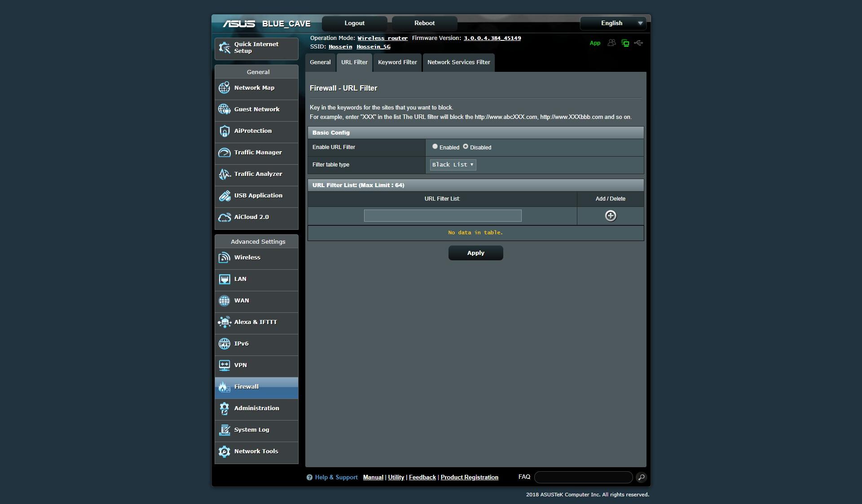Click the add URL plus icon

(x=610, y=216)
